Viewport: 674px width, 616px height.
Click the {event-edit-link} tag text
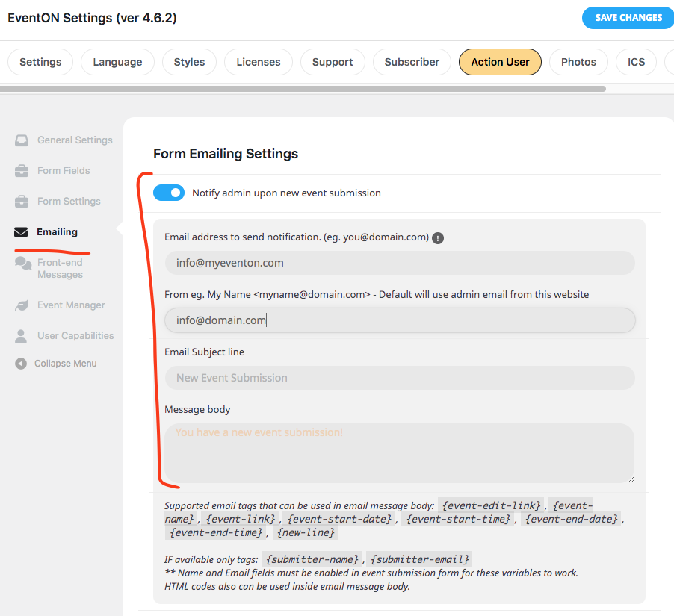pyautogui.click(x=492, y=505)
